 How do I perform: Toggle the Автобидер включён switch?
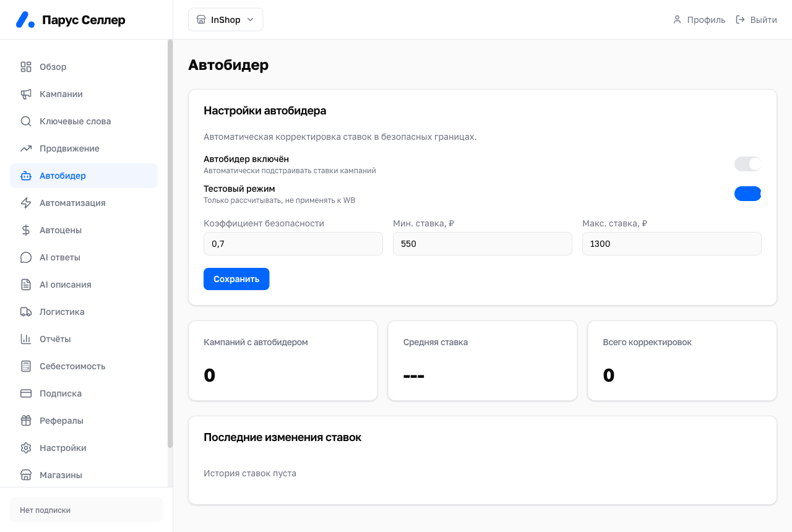pyautogui.click(x=747, y=164)
